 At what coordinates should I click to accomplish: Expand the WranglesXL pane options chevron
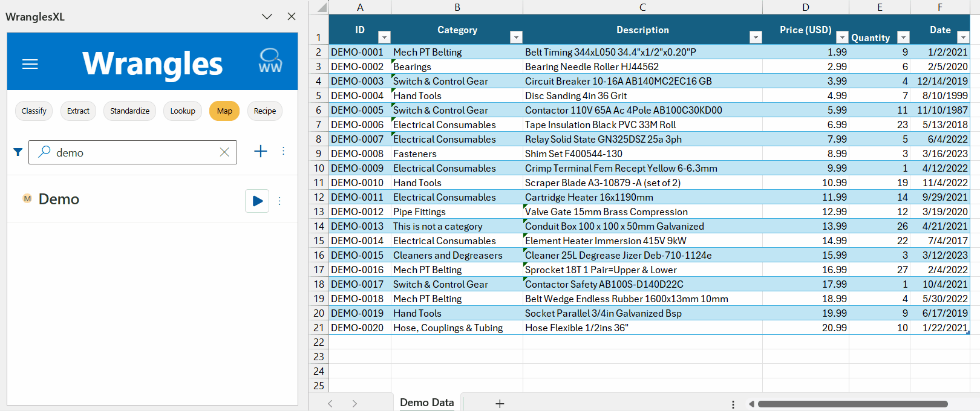pyautogui.click(x=267, y=16)
